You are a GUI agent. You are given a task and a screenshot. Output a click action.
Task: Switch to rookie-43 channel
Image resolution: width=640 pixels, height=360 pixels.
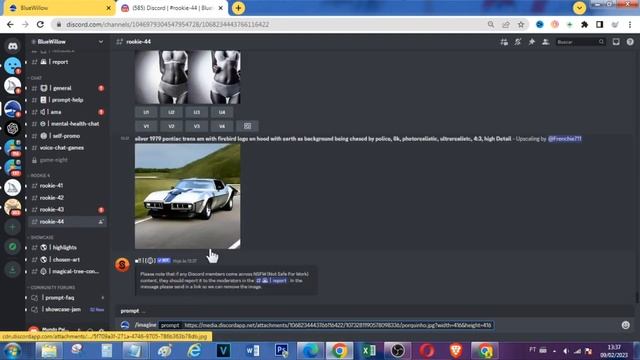click(x=67, y=209)
